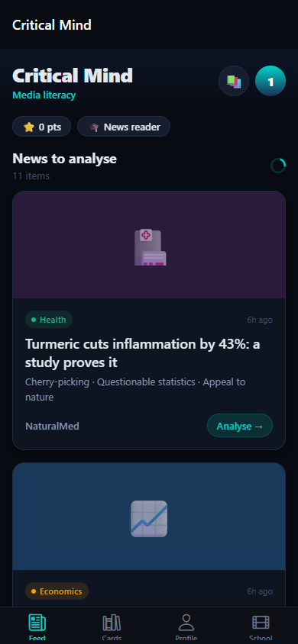Tap the Cherry-picking fallacy tags line
The height and width of the screenshot is (644, 298).
click(x=135, y=389)
